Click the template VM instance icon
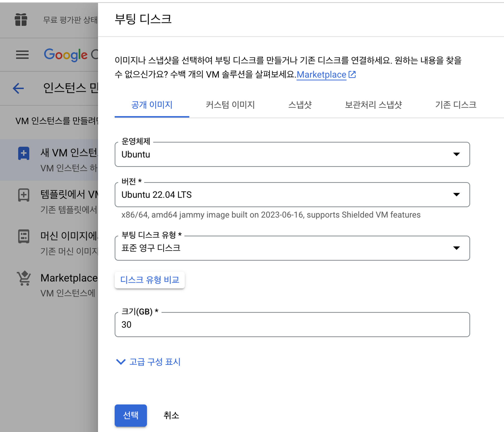 point(24,195)
